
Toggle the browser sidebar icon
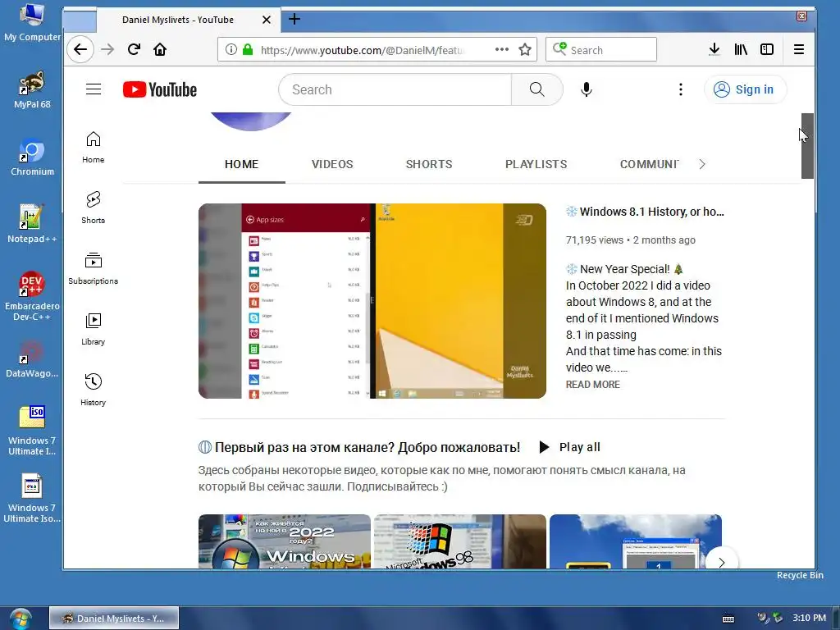[x=767, y=50]
